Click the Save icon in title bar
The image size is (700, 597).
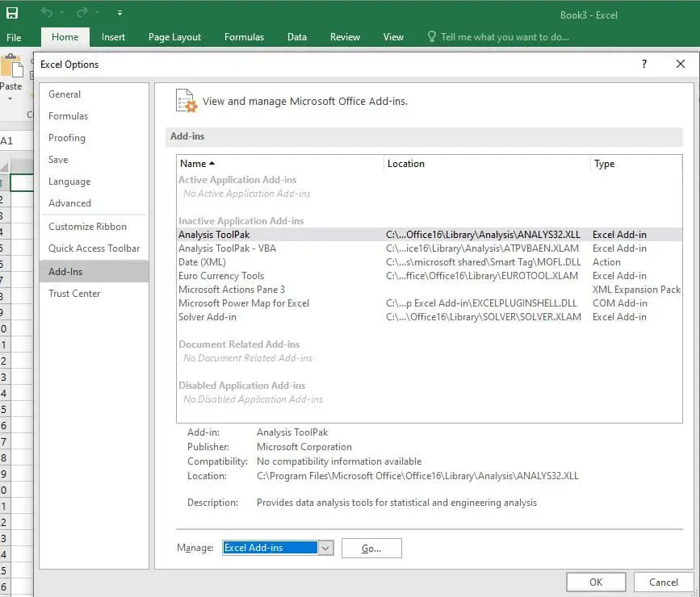pos(12,13)
